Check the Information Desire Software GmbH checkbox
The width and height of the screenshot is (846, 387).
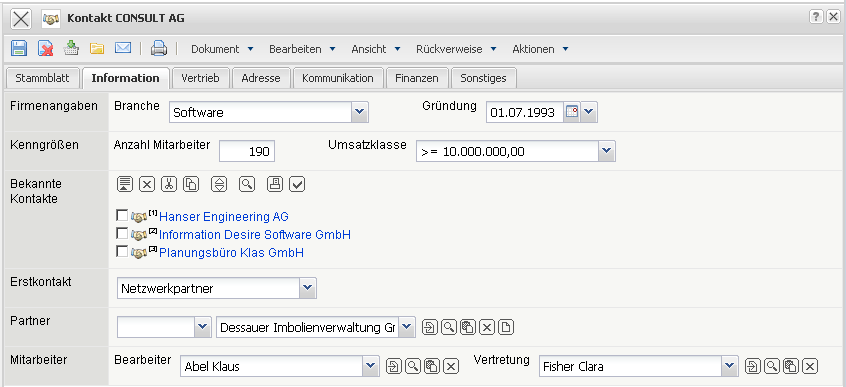coord(122,234)
